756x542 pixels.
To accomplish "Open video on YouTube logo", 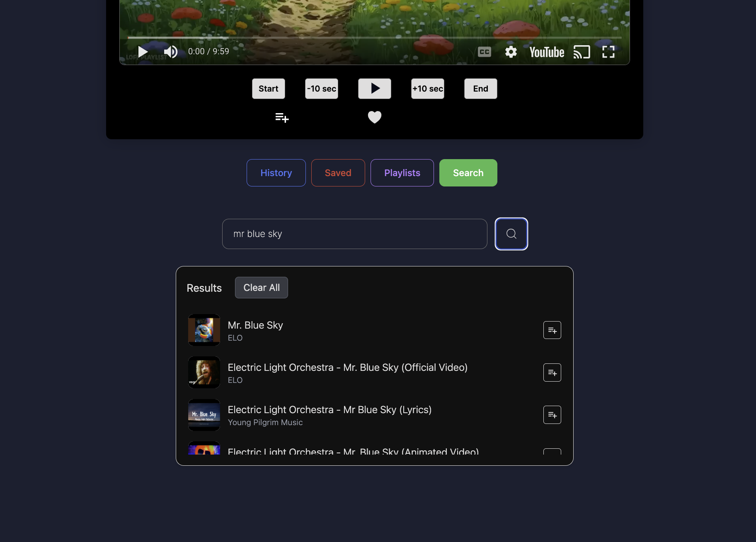I will 547,52.
